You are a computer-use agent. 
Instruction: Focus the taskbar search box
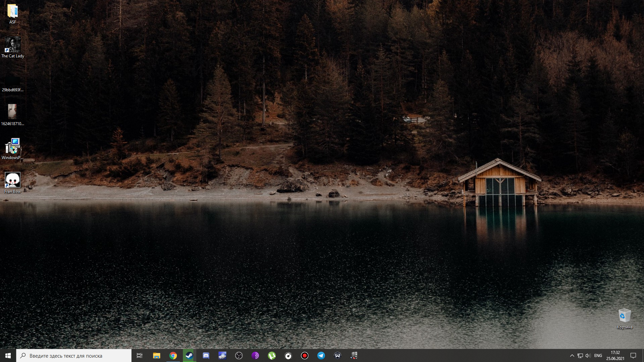pos(74,356)
